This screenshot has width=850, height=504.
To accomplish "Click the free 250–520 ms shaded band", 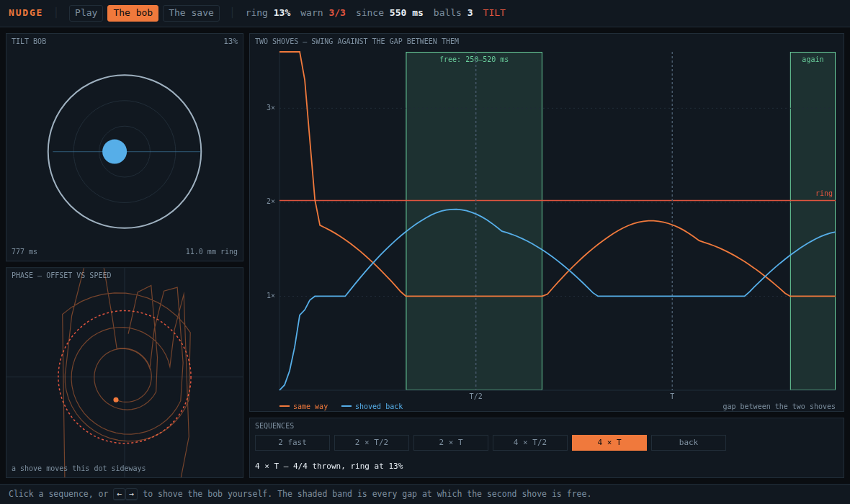I will click(x=474, y=221).
